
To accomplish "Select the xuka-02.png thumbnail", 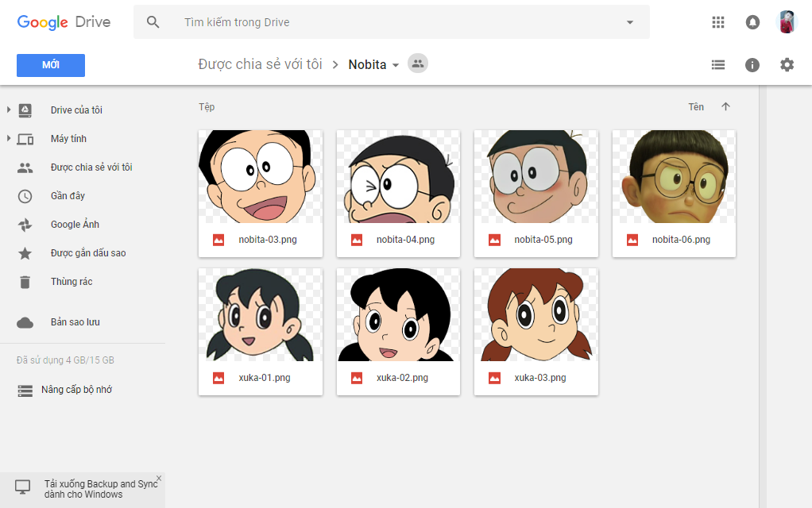I will (x=398, y=314).
